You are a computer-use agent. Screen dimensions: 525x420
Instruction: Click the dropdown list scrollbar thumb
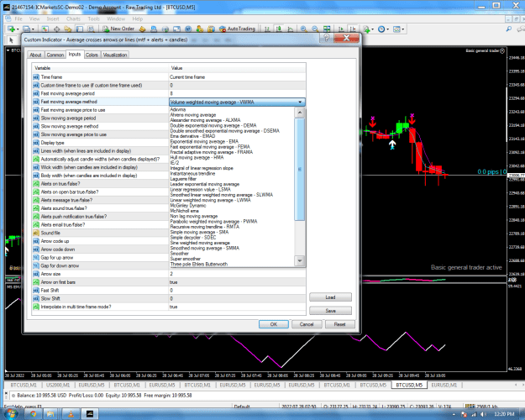coord(300,170)
